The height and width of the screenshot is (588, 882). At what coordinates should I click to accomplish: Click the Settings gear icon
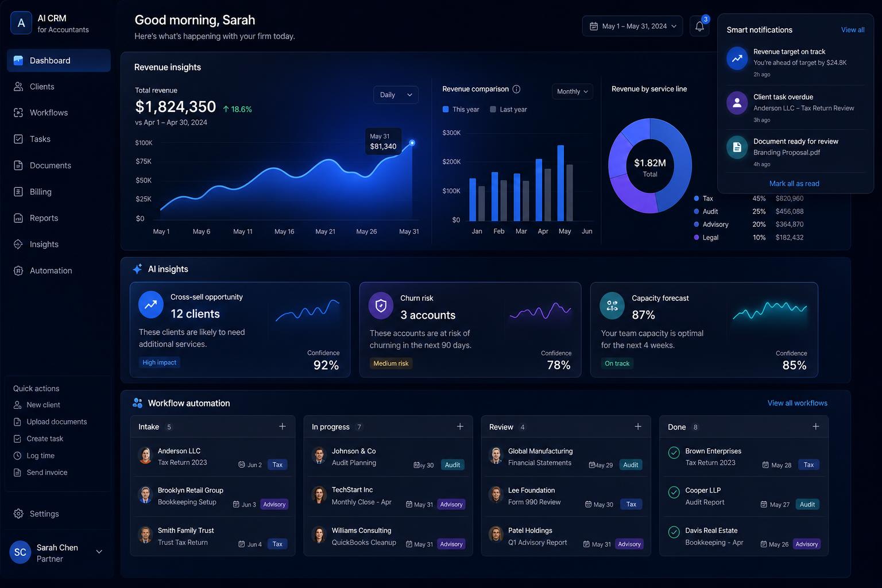tap(18, 513)
